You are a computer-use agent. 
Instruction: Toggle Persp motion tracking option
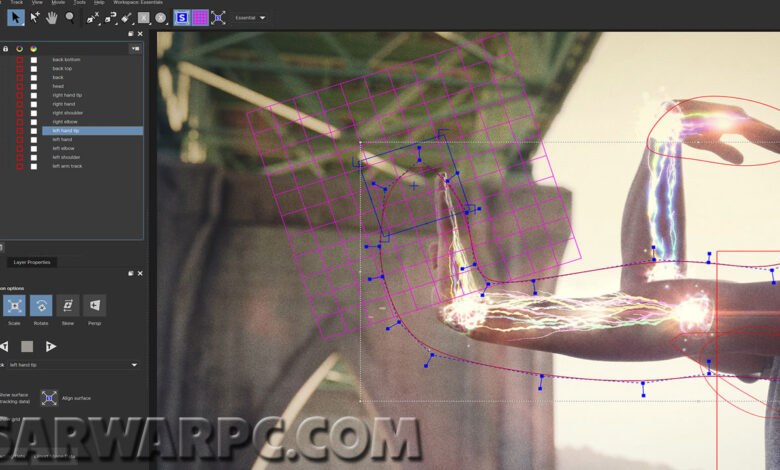coord(95,305)
